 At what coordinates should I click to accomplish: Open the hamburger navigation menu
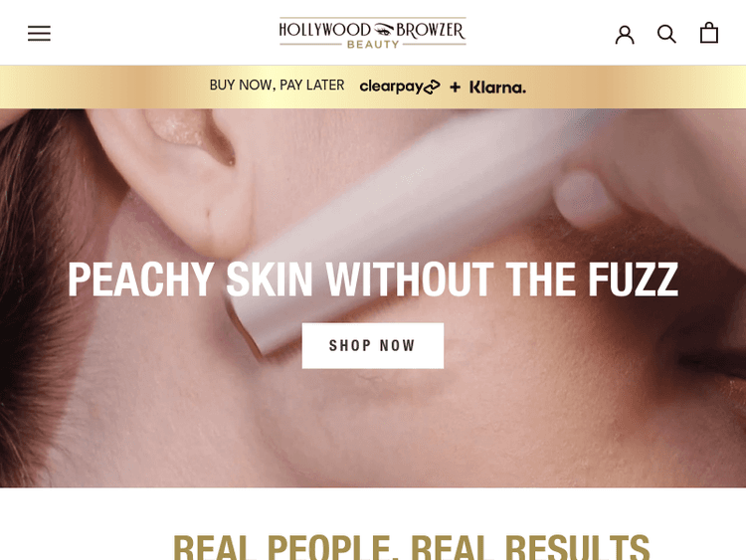pyautogui.click(x=39, y=33)
